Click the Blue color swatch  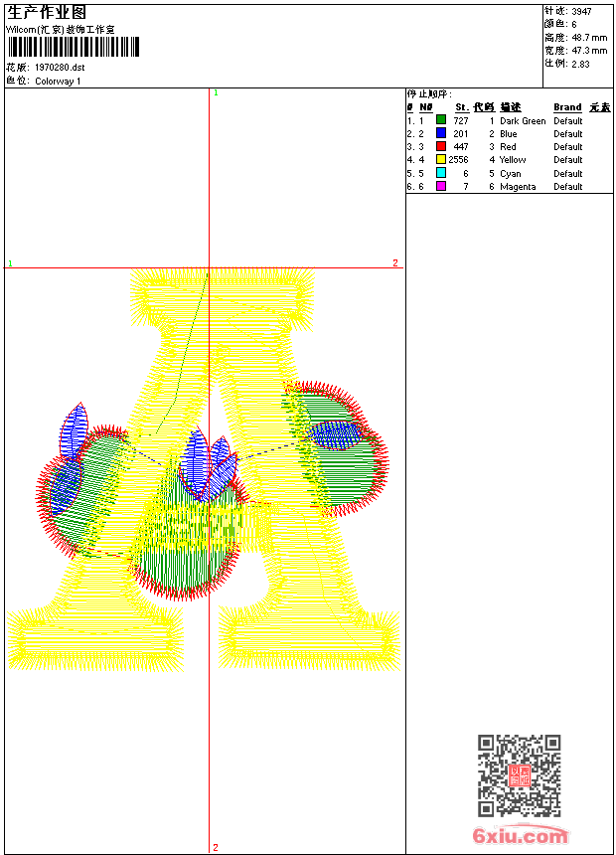tap(441, 133)
